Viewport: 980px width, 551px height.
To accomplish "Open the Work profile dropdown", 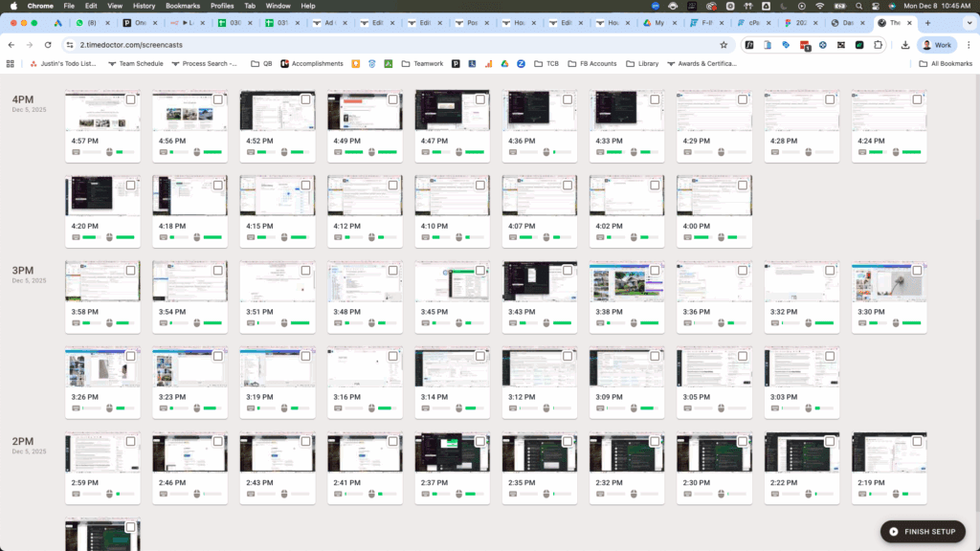I will (x=936, y=45).
